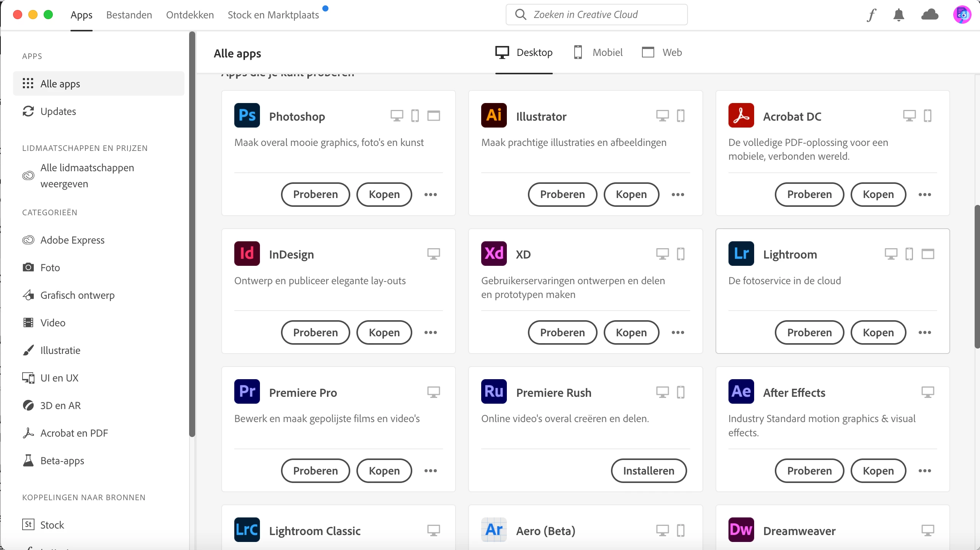The image size is (980, 550).
Task: Expand more options for XD
Action: pos(678,332)
